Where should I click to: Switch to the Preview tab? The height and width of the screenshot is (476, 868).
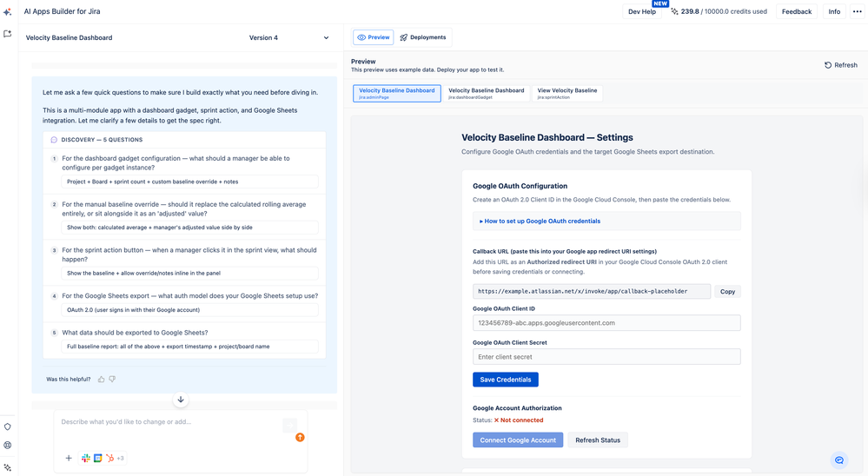[x=373, y=37]
